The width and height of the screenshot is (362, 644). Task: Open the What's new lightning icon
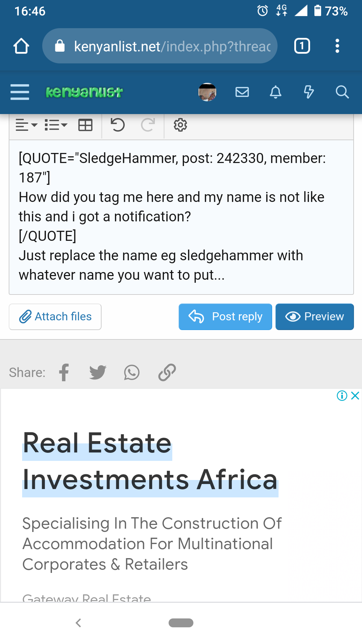(309, 92)
